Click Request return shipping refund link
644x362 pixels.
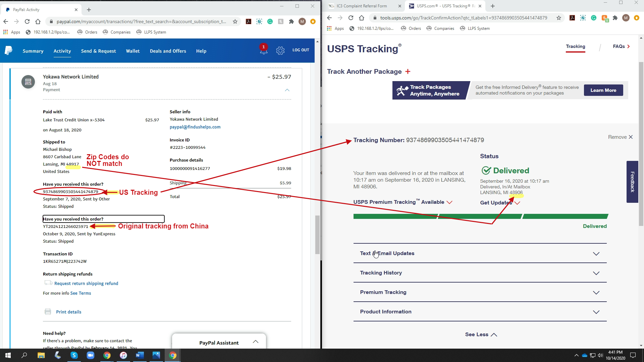click(86, 284)
